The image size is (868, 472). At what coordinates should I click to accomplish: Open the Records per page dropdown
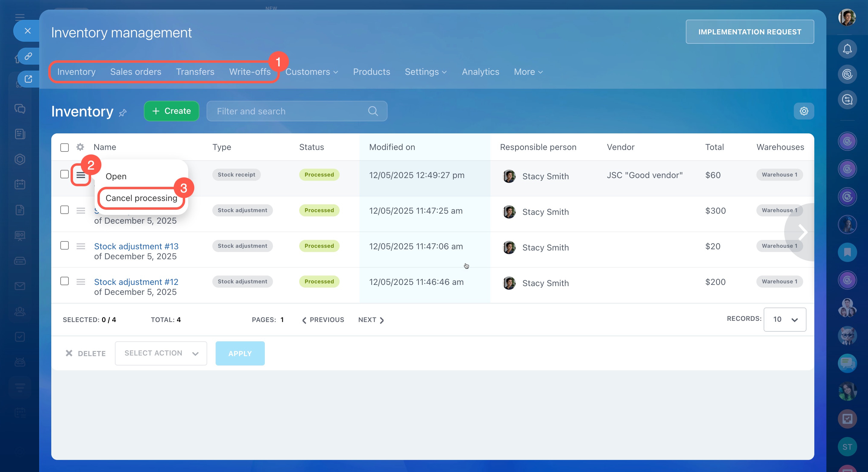pyautogui.click(x=784, y=319)
